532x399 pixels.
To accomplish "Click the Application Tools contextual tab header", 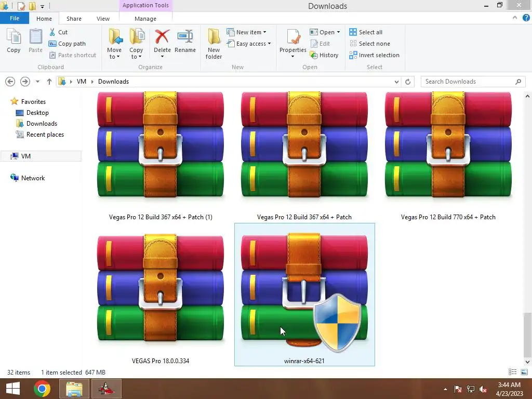I will click(145, 5).
